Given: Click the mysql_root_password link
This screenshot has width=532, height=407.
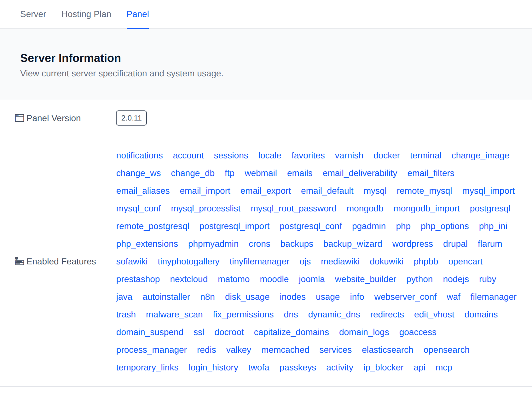Looking at the screenshot, I should (293, 209).
